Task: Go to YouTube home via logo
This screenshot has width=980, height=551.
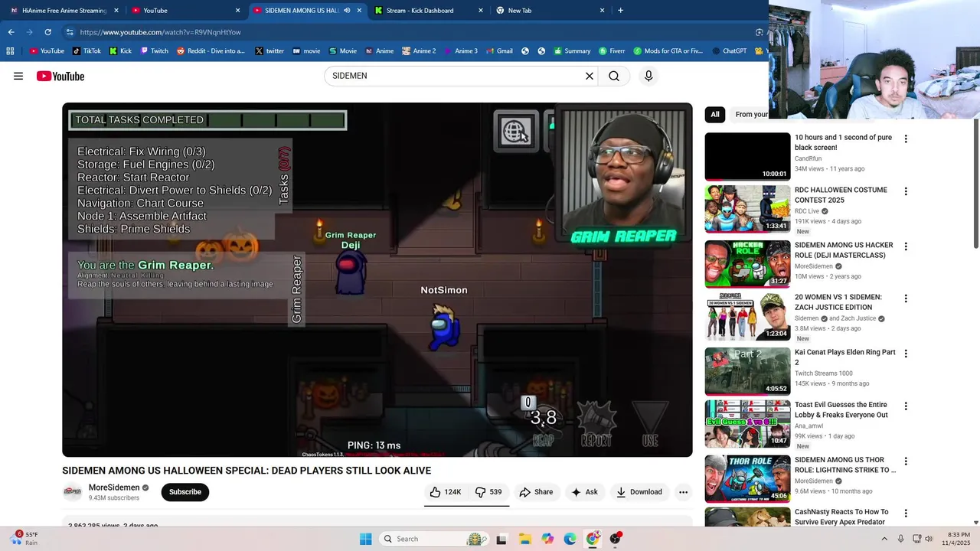Action: coord(60,76)
